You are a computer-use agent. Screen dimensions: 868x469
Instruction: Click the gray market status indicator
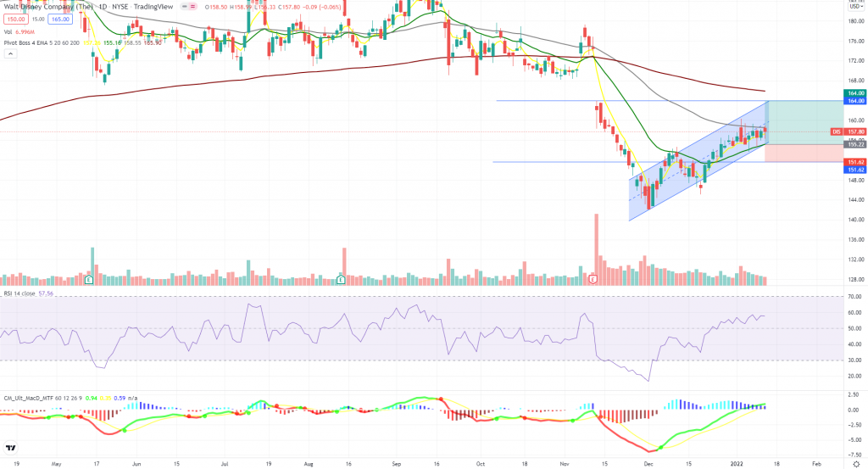coord(183,7)
